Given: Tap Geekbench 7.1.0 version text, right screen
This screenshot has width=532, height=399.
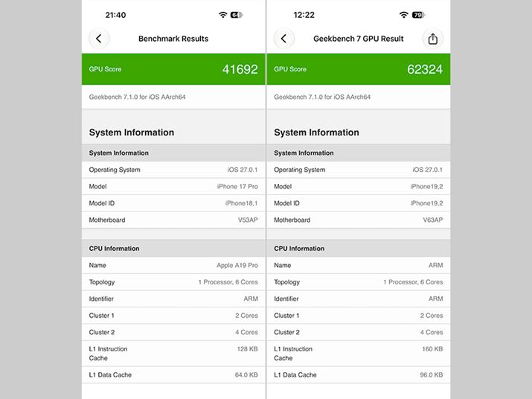Looking at the screenshot, I should click(322, 97).
